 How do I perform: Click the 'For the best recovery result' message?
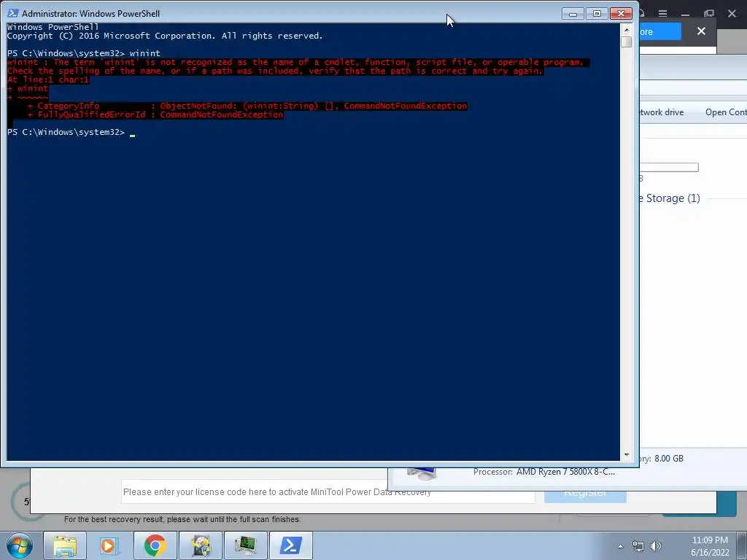coord(182,519)
